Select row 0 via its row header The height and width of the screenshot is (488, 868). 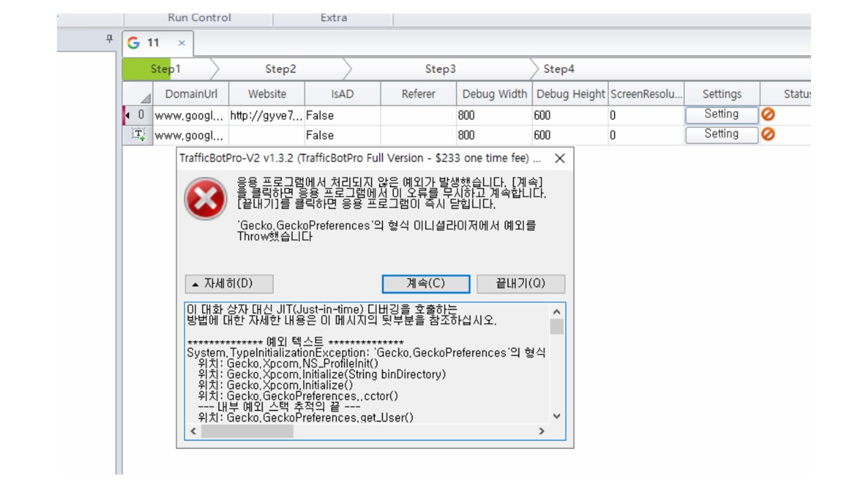pos(138,115)
